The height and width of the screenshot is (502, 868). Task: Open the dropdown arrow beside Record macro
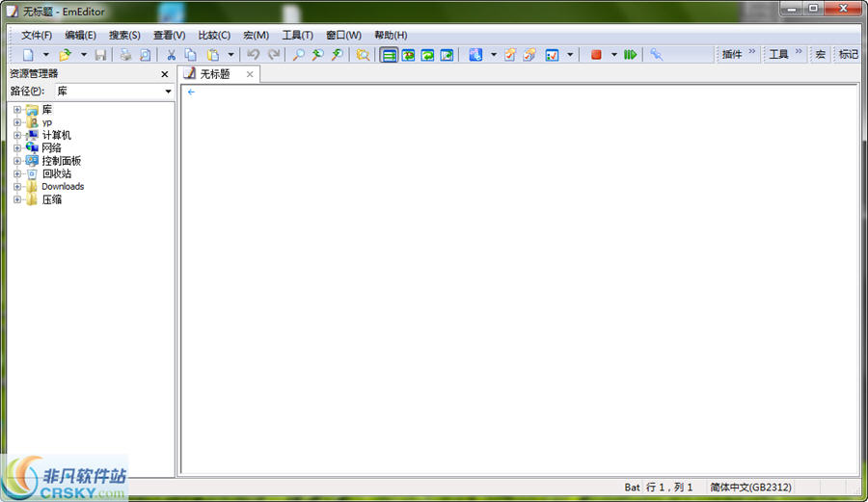[614, 55]
